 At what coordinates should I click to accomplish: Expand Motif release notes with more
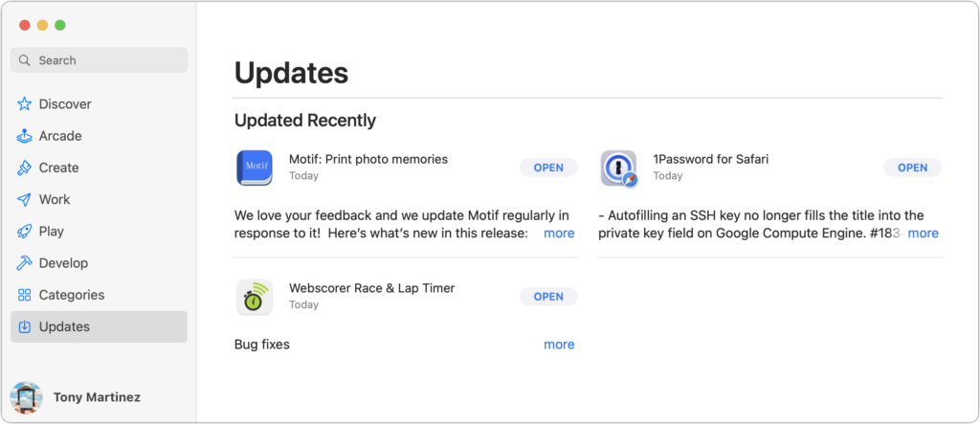[x=559, y=234]
